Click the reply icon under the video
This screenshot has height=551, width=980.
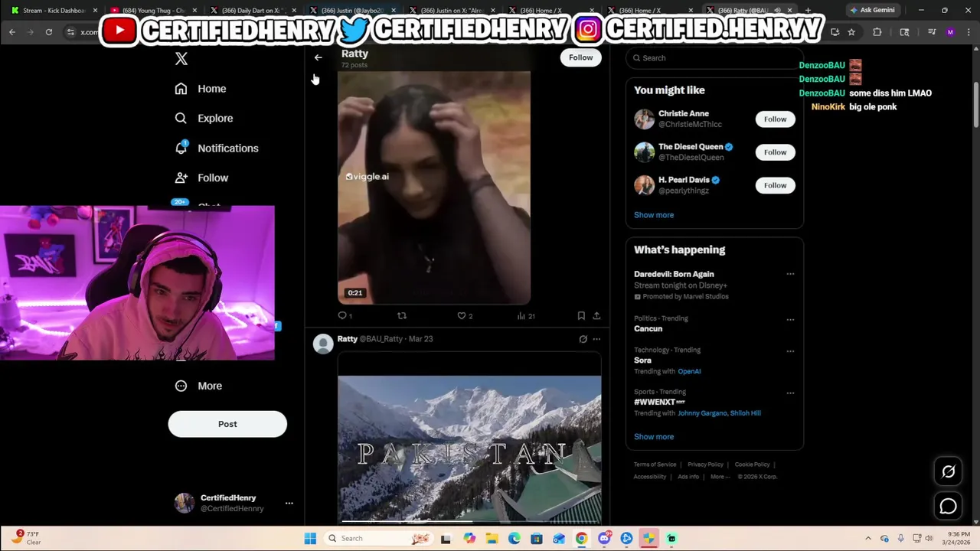point(342,315)
